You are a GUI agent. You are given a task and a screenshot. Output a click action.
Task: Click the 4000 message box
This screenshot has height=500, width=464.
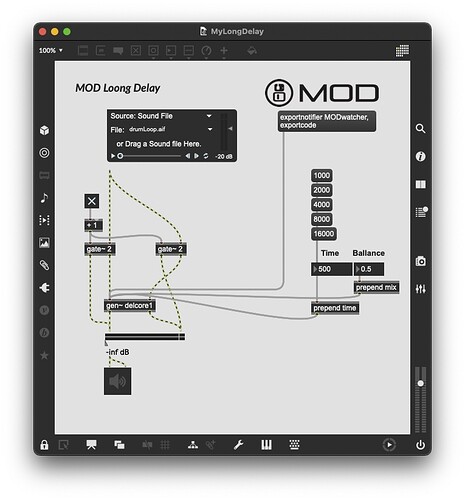click(322, 205)
